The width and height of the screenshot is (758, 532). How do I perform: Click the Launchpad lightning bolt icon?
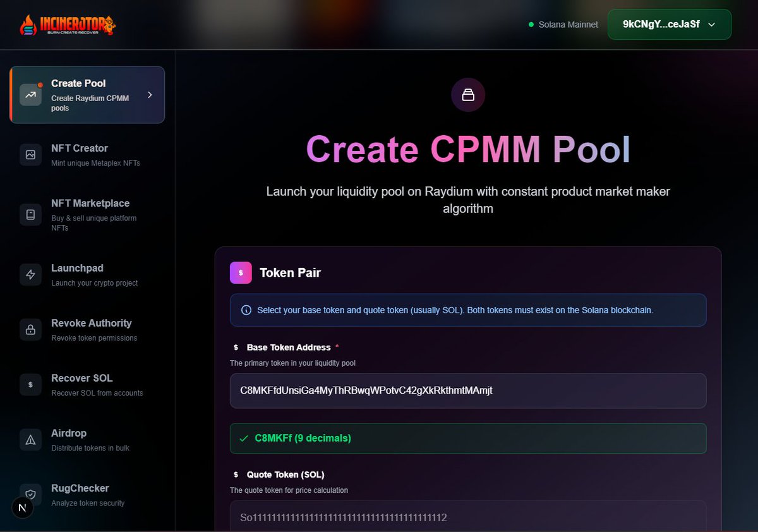tap(30, 274)
